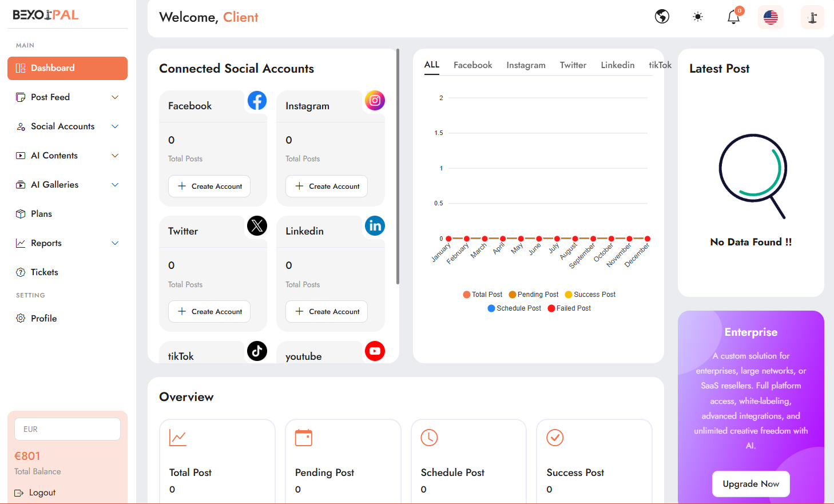Expand the AI Contents chevron
The image size is (834, 504).
point(115,156)
